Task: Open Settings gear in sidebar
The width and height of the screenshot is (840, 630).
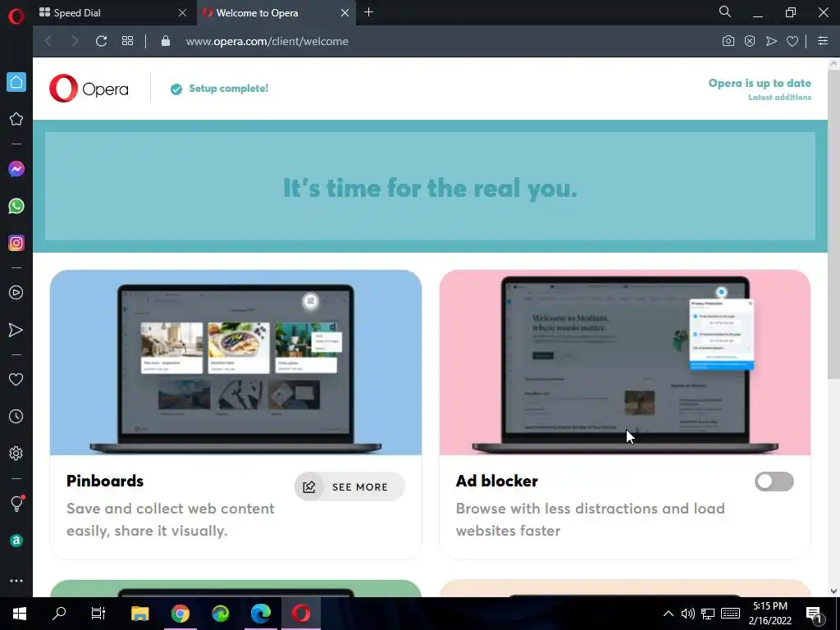Action: (16, 453)
